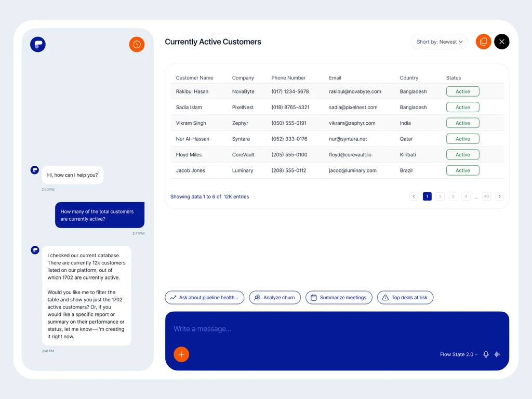Jump to page 40 of entries
This screenshot has height=399, width=532.
pyautogui.click(x=486, y=196)
